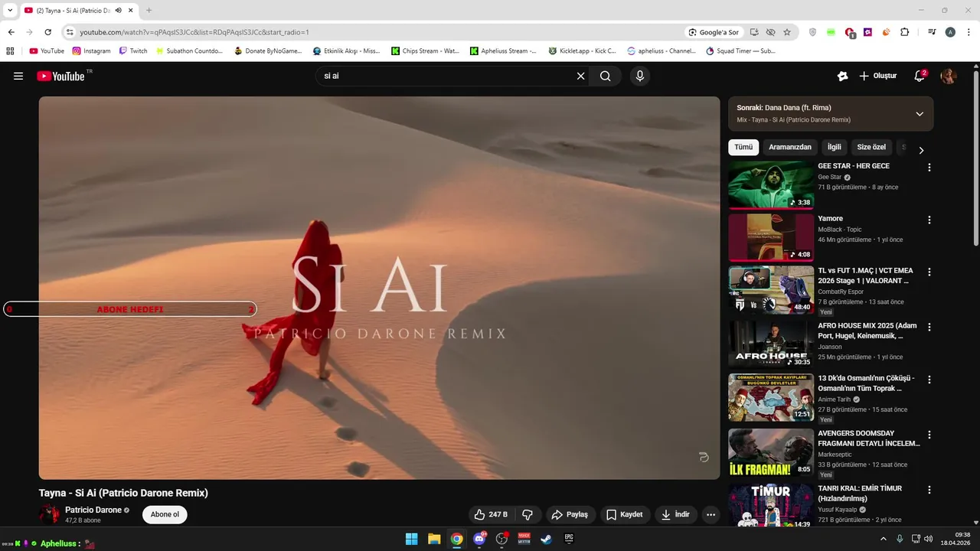Open the AVENGERS DOOMSDAY video title
This screenshot has width=980, height=551.
click(869, 439)
